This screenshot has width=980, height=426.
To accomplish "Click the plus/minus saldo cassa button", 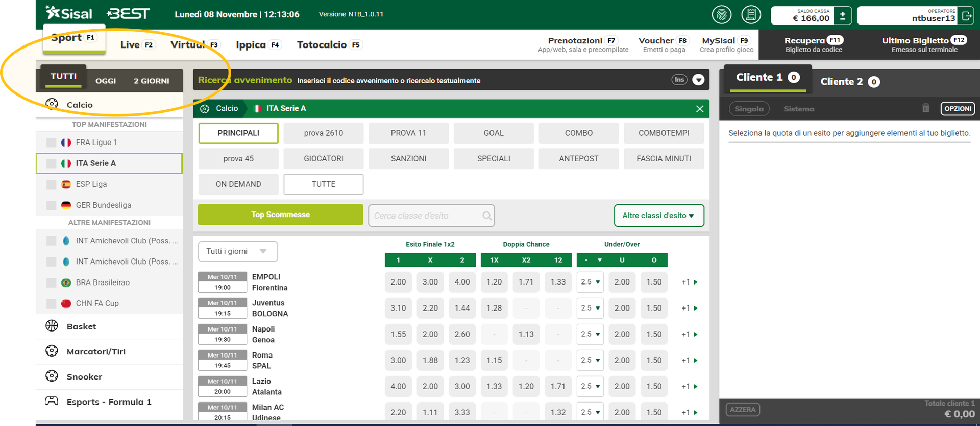I will (843, 16).
